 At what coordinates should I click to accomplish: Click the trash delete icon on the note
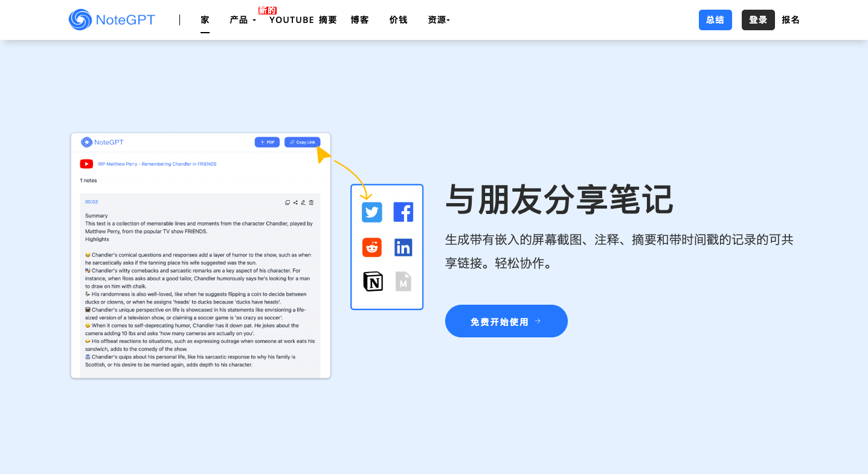coord(312,203)
